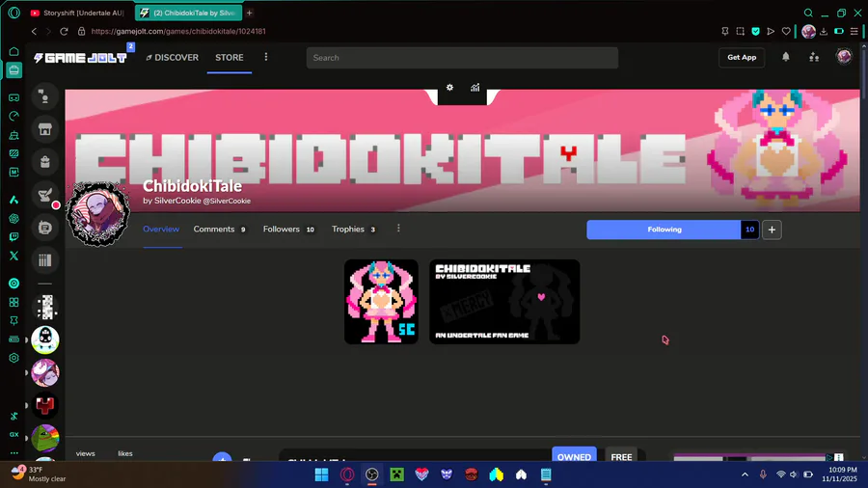868x488 pixels.
Task: Open the Game Jolt store shop icon
Action: [x=44, y=129]
